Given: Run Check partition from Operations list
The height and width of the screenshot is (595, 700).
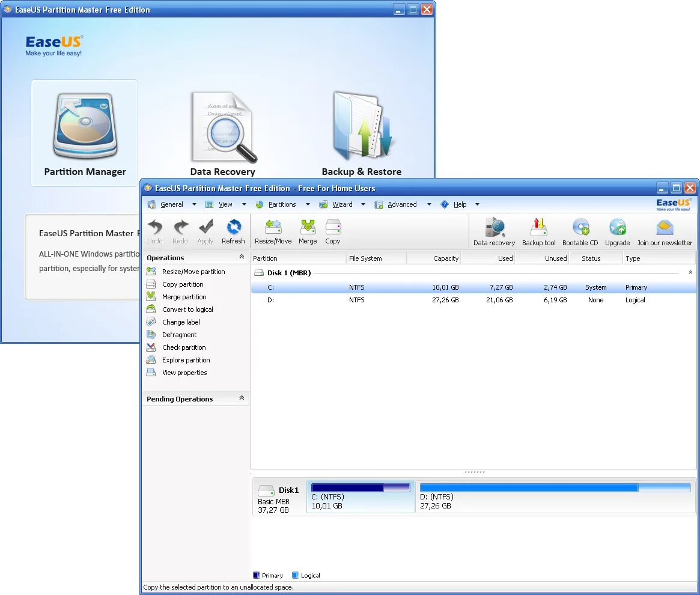Looking at the screenshot, I should tap(184, 347).
